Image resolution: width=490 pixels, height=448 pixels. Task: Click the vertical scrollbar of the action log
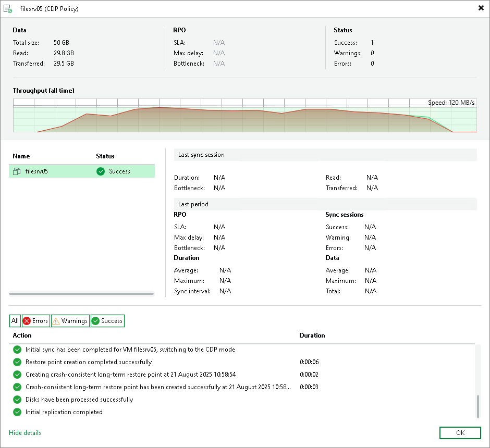point(477,406)
